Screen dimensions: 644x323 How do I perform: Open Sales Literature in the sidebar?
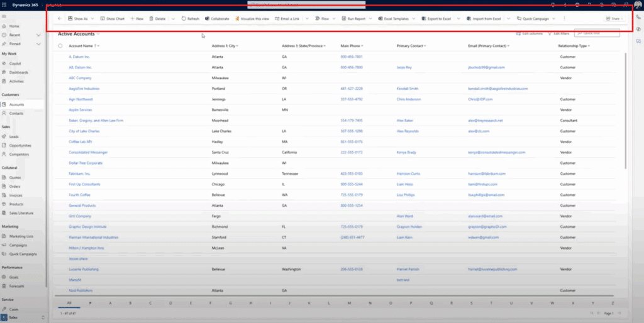(x=21, y=213)
